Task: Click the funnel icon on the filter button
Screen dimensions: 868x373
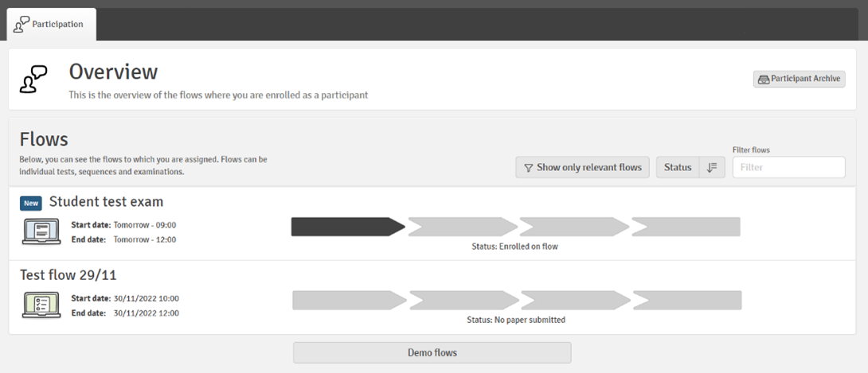Action: coord(529,168)
